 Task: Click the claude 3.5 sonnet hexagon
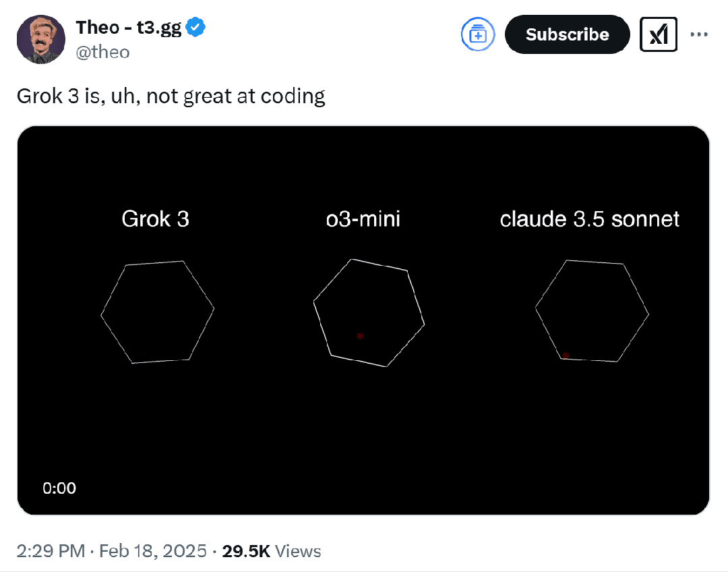point(592,310)
